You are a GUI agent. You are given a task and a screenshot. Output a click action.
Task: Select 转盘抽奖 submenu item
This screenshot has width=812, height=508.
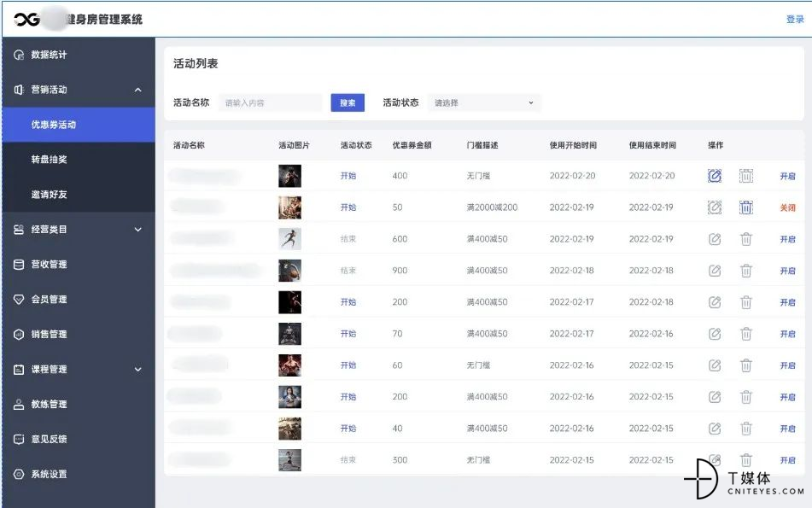click(x=79, y=160)
